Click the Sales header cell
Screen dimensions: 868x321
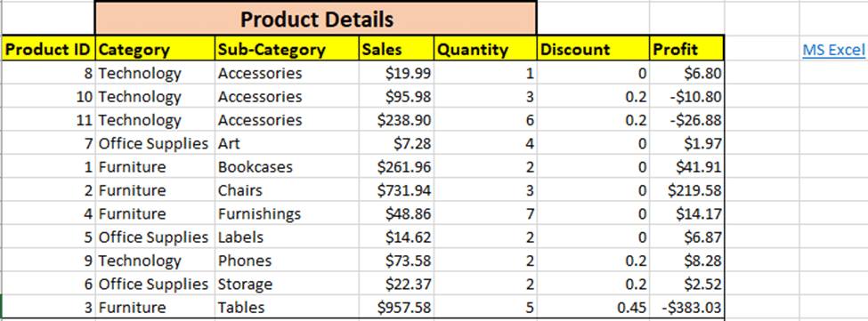[396, 49]
